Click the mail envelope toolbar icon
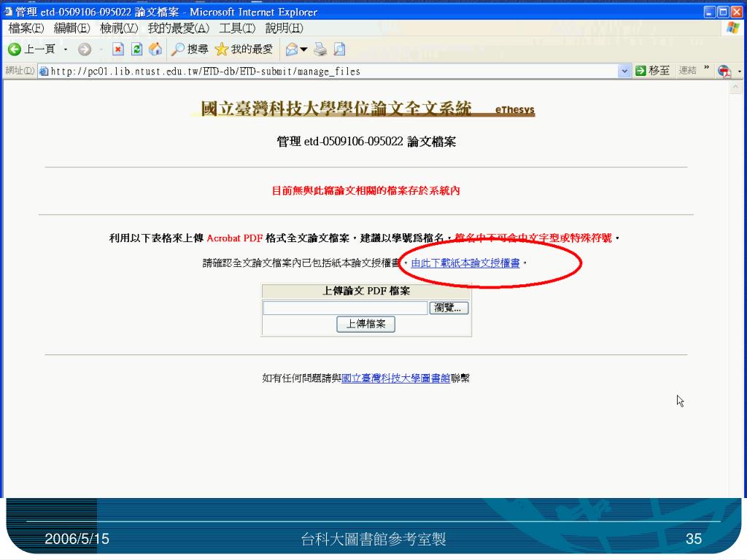 [291, 49]
